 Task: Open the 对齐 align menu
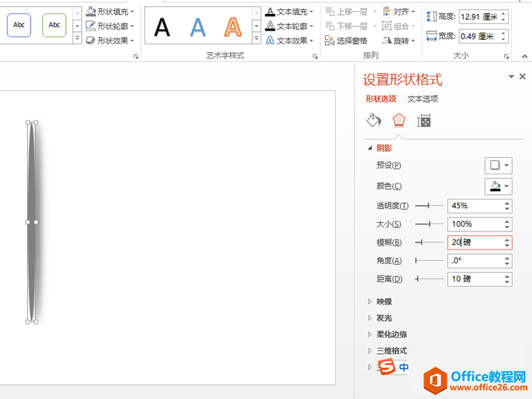tap(400, 12)
